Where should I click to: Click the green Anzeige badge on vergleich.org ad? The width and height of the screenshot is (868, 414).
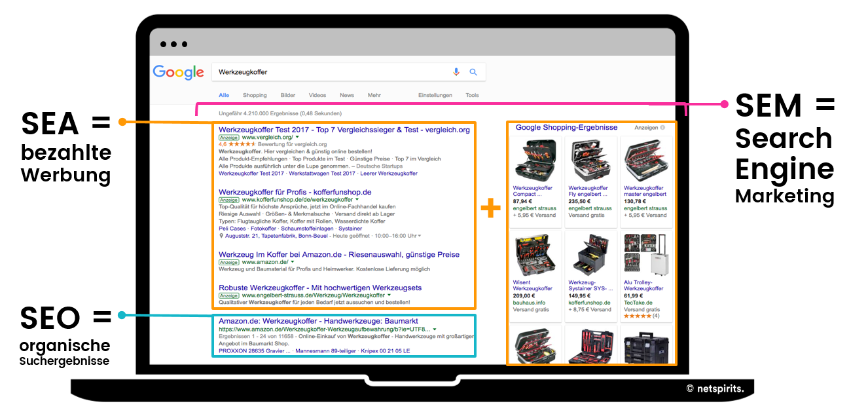[x=228, y=138]
